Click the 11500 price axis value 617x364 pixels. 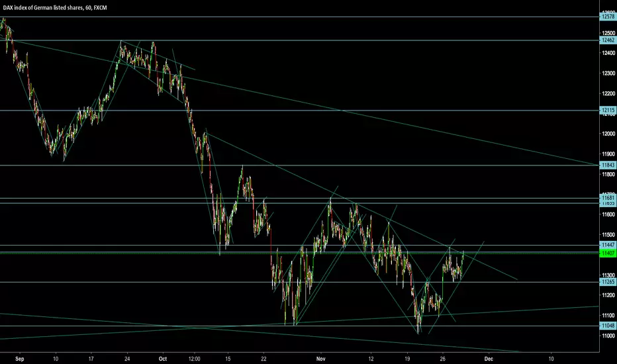pyautogui.click(x=608, y=234)
